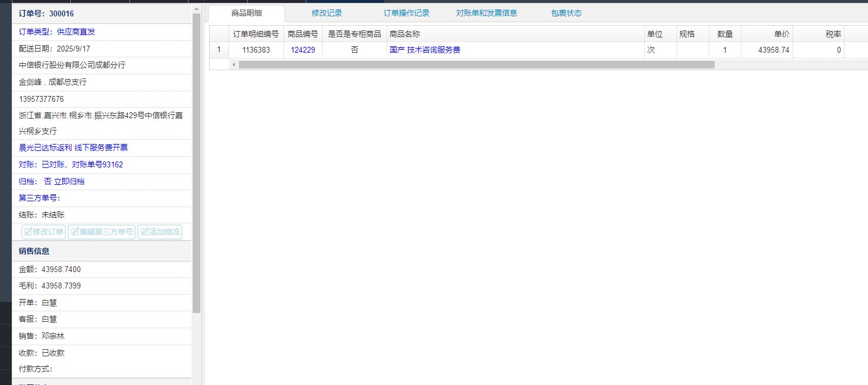The height and width of the screenshot is (385, 868).
Task: Click the left arrow of horizontal scrollbar
Action: coord(234,65)
